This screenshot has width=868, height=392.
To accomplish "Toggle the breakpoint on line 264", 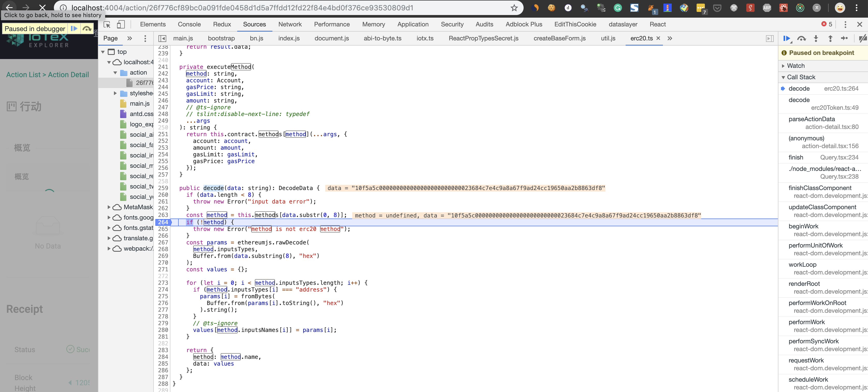I will point(163,222).
